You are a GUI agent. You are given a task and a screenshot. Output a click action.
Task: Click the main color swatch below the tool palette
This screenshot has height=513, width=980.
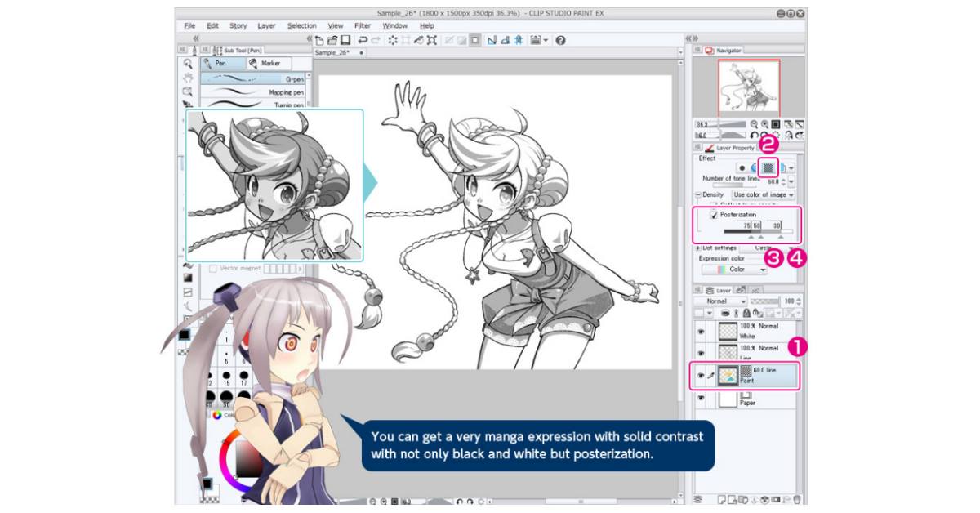[185, 334]
